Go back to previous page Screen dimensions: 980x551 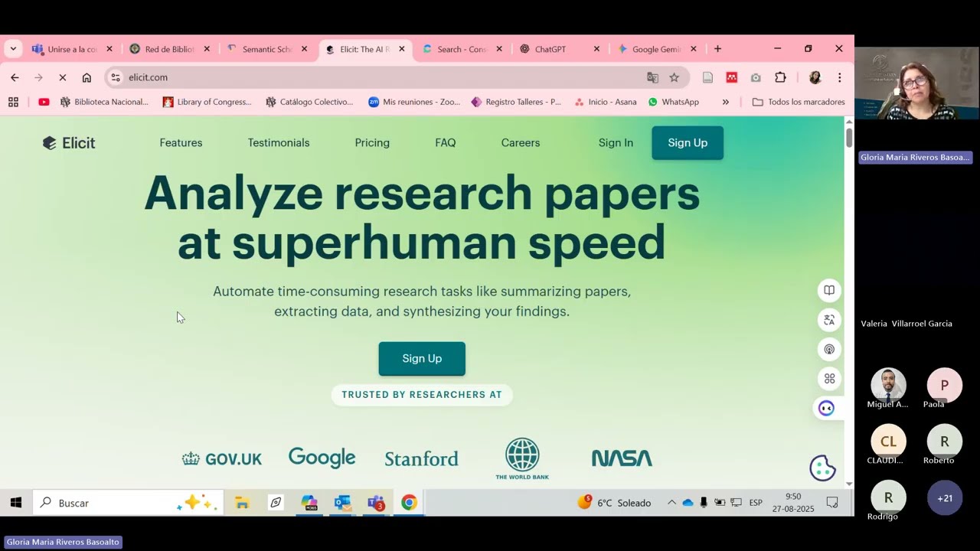point(15,77)
